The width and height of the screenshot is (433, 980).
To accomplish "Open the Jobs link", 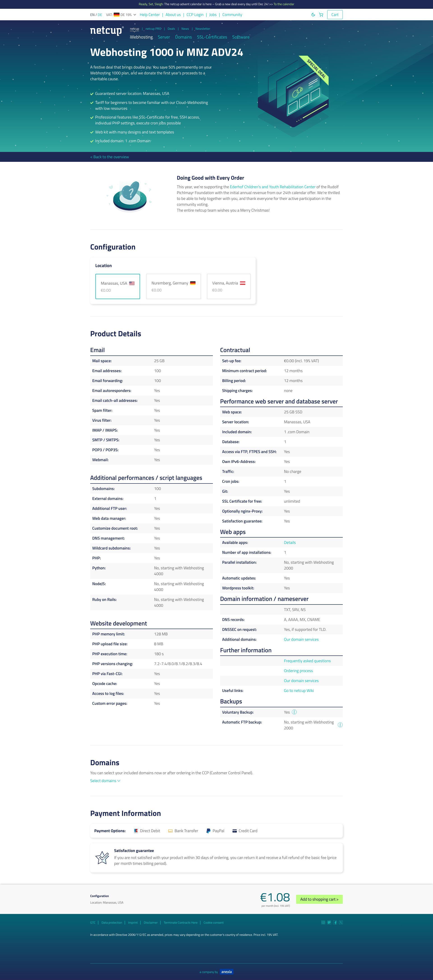I will [213, 15].
